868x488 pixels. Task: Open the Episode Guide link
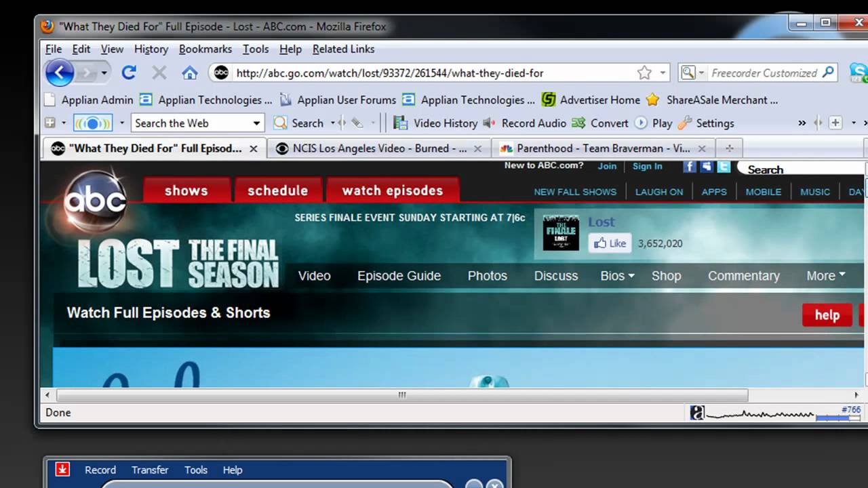399,276
